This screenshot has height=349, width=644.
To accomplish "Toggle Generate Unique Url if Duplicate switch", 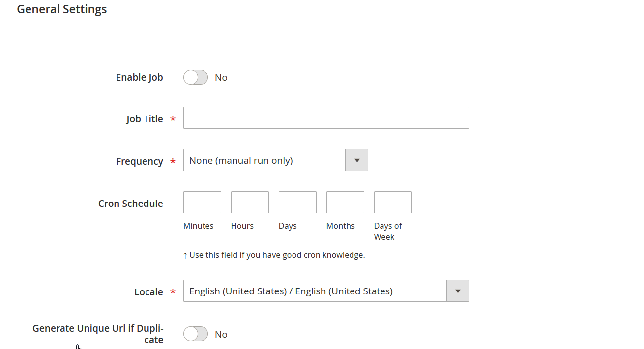I will click(196, 334).
